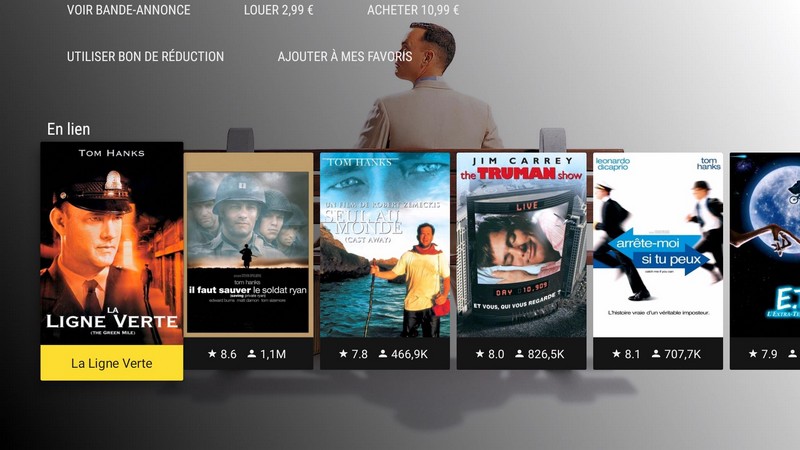Image resolution: width=800 pixels, height=450 pixels.
Task: Play the trailer via VOIR BANDE-ANNONCE
Action: pyautogui.click(x=129, y=10)
